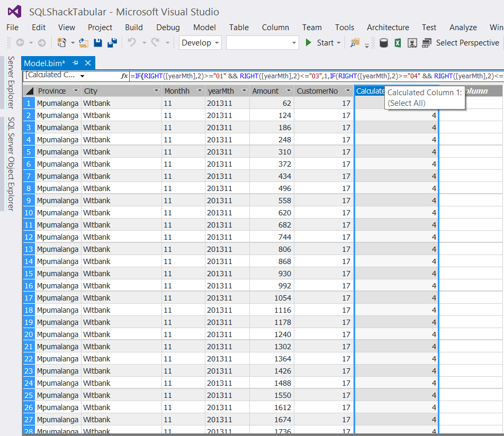The height and width of the screenshot is (436, 504).
Task: Open the Server Explorer side panel
Action: click(11, 82)
